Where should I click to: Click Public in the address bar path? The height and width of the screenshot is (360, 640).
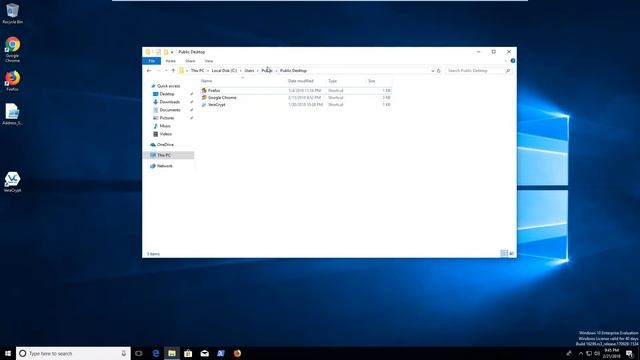pyautogui.click(x=267, y=71)
